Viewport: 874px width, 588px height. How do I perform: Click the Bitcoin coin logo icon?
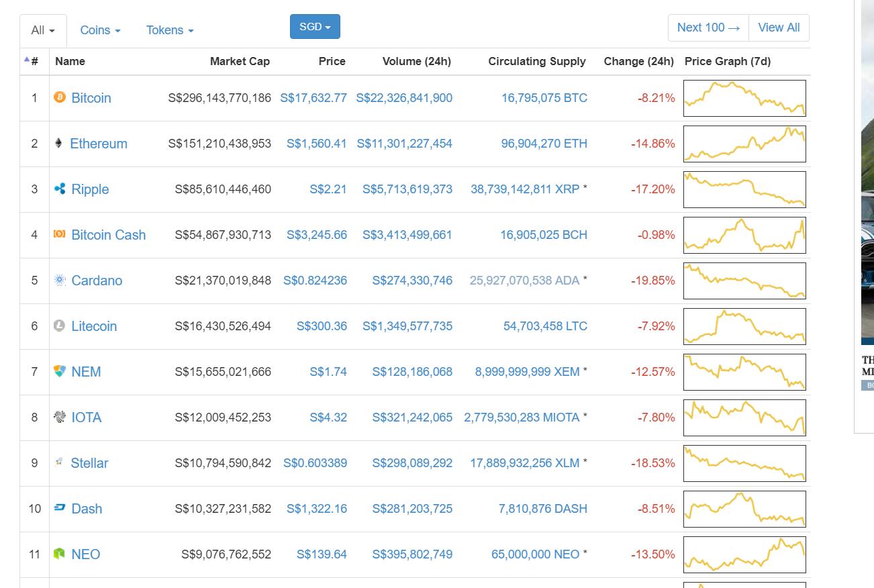click(60, 97)
